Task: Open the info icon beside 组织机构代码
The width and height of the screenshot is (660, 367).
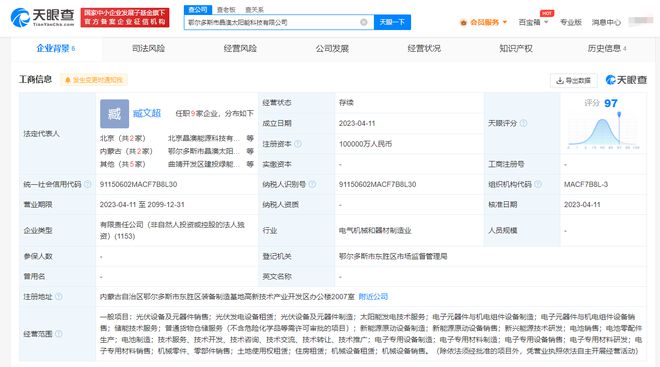Action: 538,184
